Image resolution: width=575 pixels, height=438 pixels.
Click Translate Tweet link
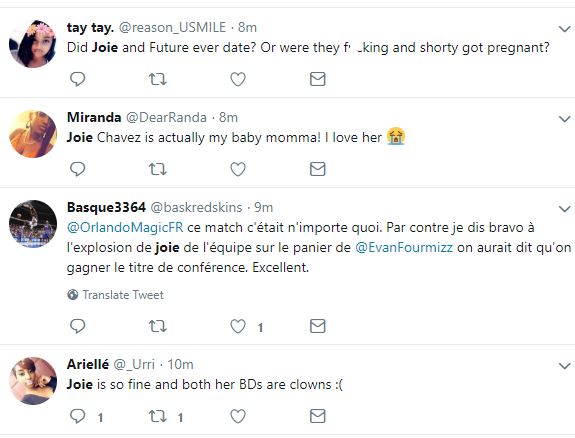click(x=116, y=295)
